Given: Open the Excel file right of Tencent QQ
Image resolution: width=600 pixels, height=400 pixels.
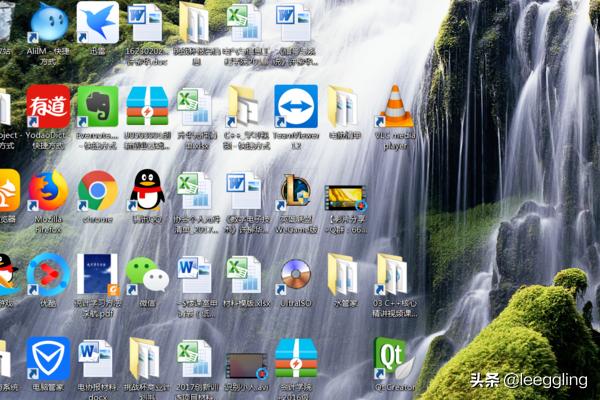Looking at the screenshot, I should coord(194,191).
